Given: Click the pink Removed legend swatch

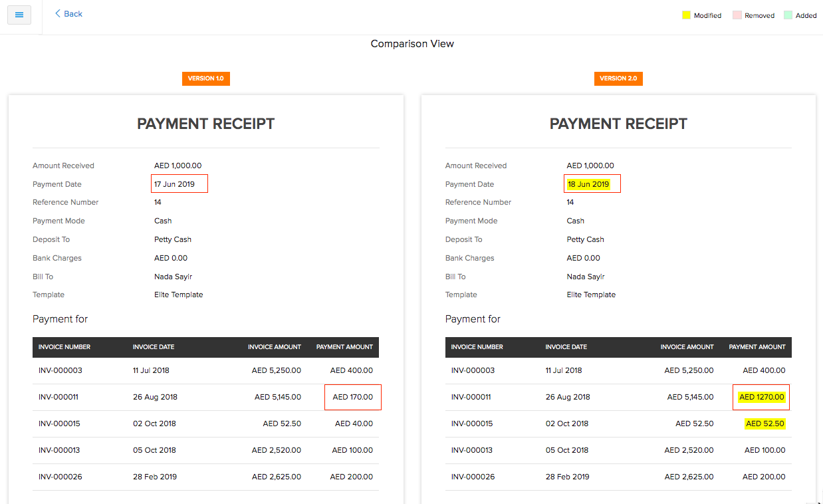Looking at the screenshot, I should (737, 15).
